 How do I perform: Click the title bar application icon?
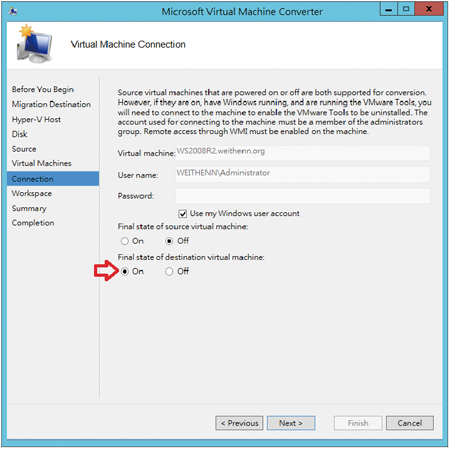point(14,11)
